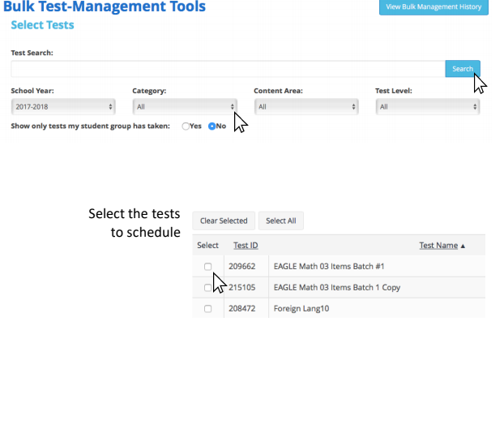Open View Bulk Management History
The image size is (504, 433).
pyautogui.click(x=434, y=7)
